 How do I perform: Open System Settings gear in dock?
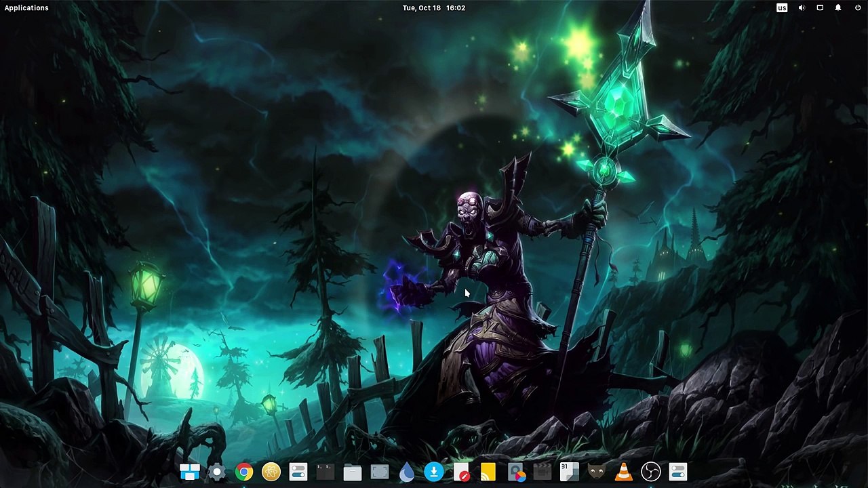point(217,472)
